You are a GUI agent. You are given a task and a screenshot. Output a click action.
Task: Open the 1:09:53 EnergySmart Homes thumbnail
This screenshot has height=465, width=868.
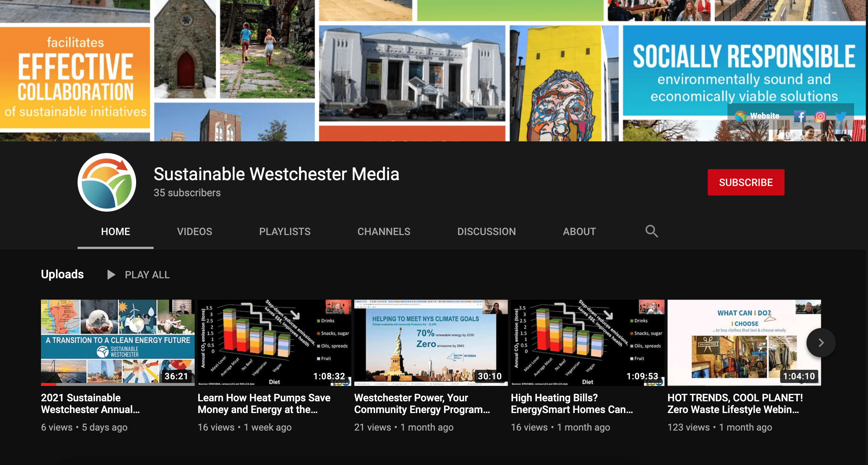point(588,343)
